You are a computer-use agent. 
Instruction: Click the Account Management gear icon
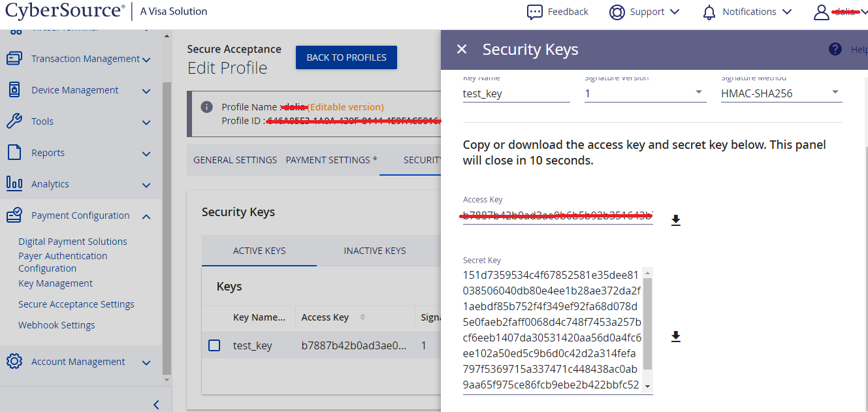pos(14,362)
